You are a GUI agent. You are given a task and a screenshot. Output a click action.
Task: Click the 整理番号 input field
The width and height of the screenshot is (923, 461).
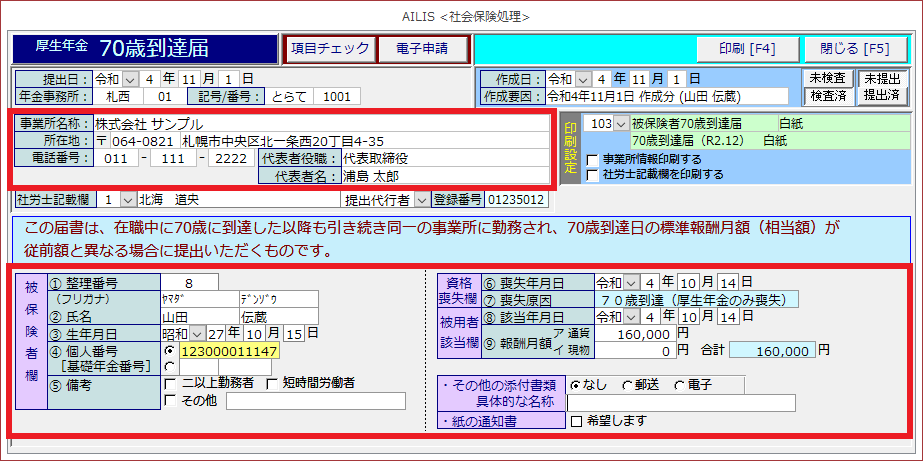(189, 282)
